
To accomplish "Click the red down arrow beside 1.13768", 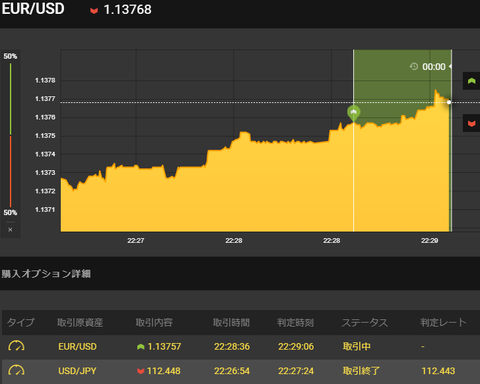I will tap(94, 11).
